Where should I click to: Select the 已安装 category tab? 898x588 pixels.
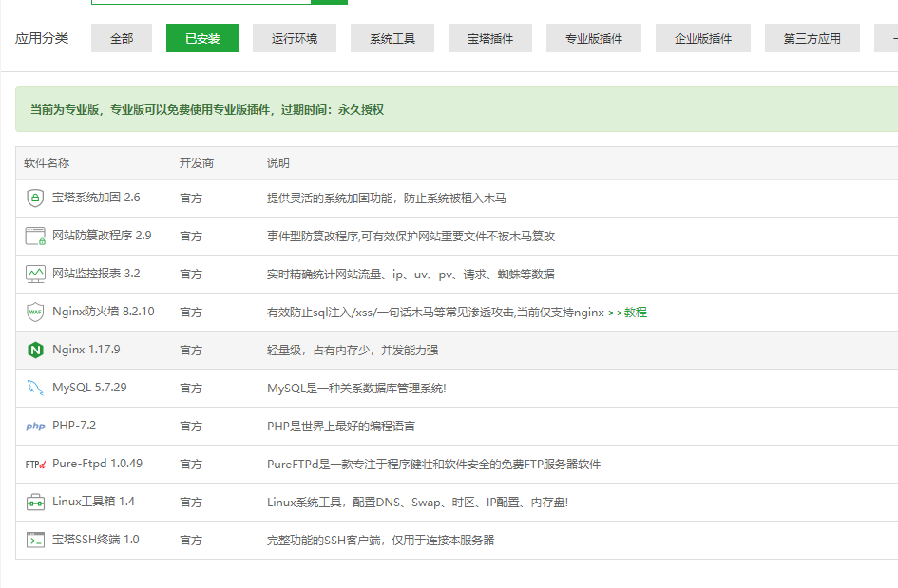202,38
